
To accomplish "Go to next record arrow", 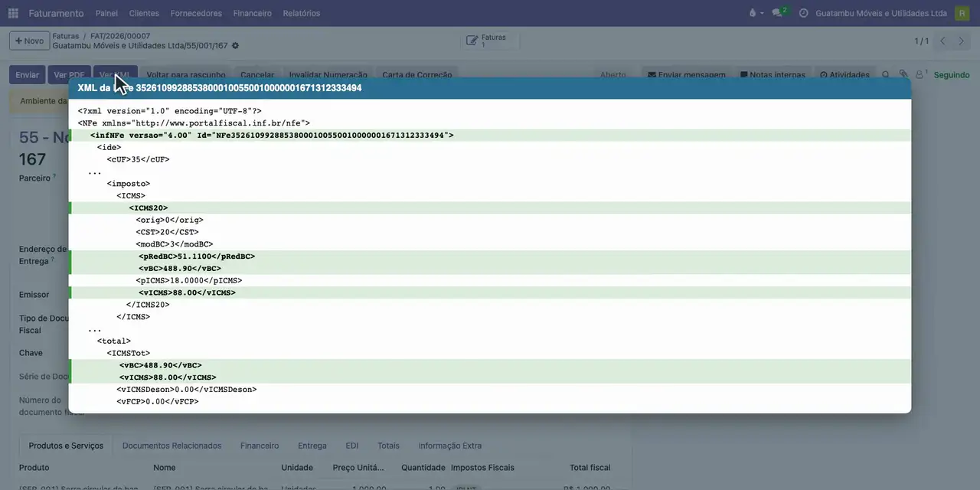I will point(962,41).
